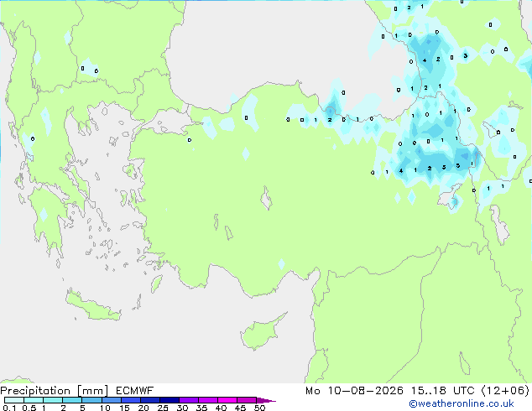
Task: Select the legend swatch between 5 and 10
Action: point(91,400)
